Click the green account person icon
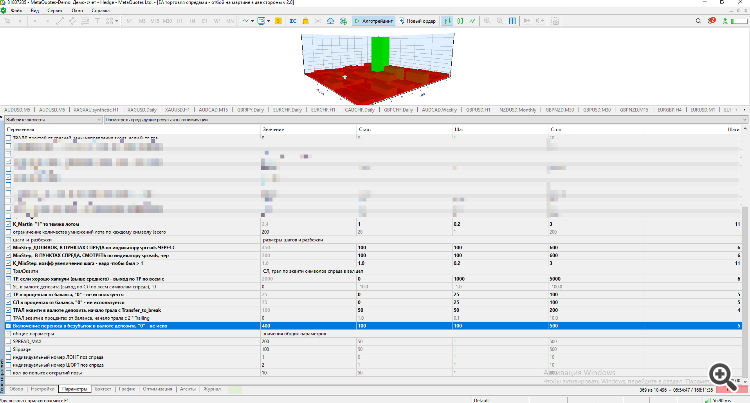Screen dimensions: 750x403 click(726, 21)
